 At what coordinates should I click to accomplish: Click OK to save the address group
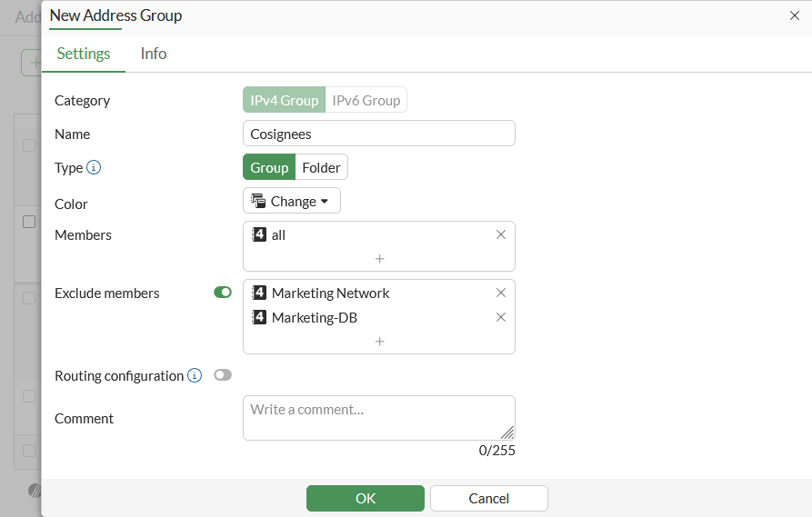tap(366, 498)
